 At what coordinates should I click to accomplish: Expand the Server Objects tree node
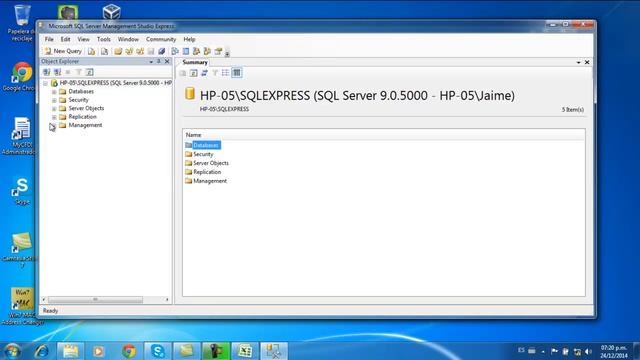pyautogui.click(x=54, y=109)
